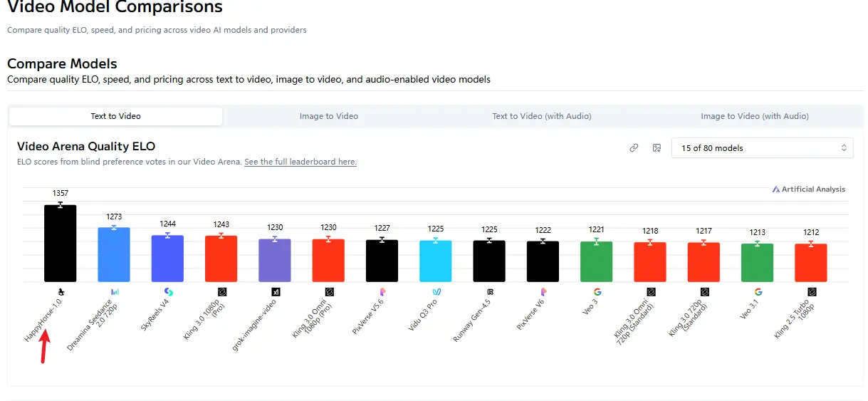Click the Runway Gen-4.5 logo icon
This screenshot has width=868, height=401.
tap(490, 292)
